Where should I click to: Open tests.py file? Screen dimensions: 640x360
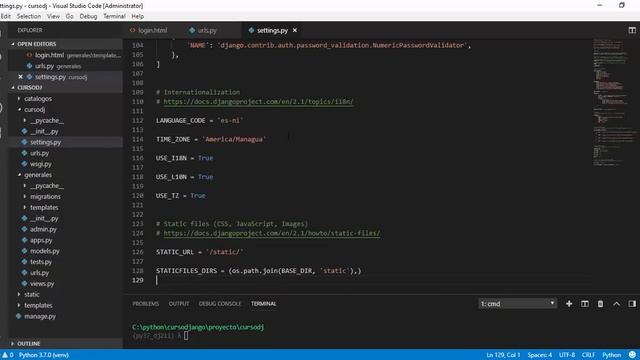point(41,262)
